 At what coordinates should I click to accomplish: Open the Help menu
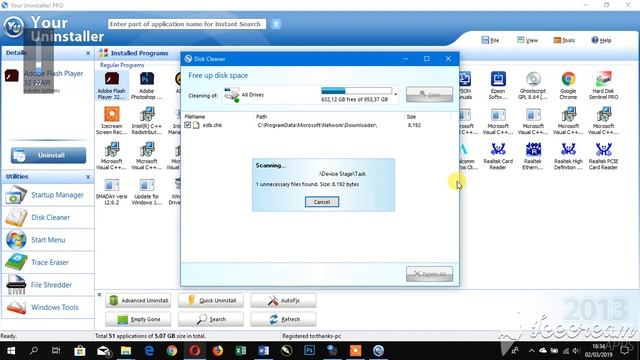click(601, 40)
